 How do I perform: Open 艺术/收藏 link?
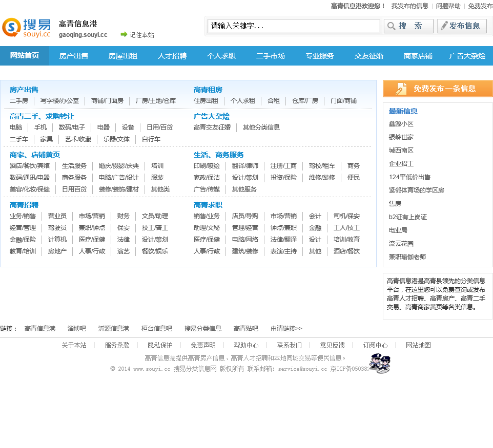[x=78, y=139]
